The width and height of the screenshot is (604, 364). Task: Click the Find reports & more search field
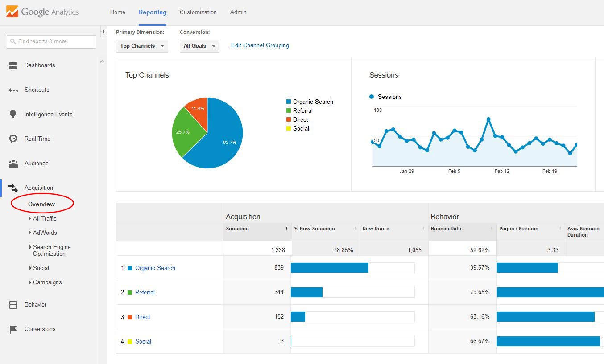tap(51, 41)
